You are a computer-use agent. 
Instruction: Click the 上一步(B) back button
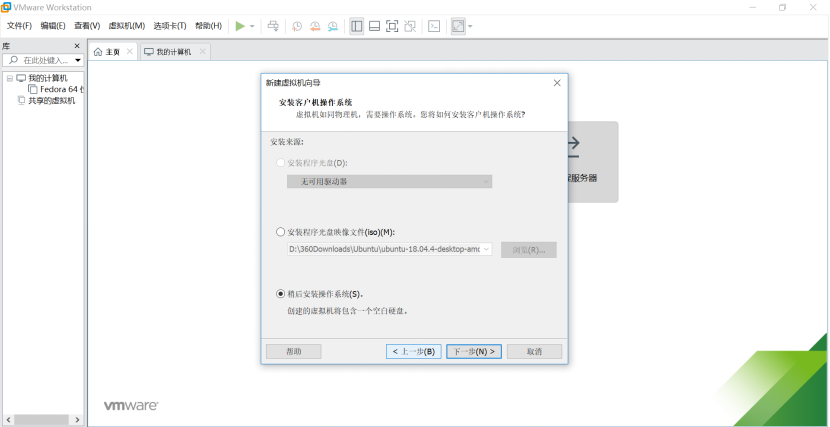(x=414, y=351)
